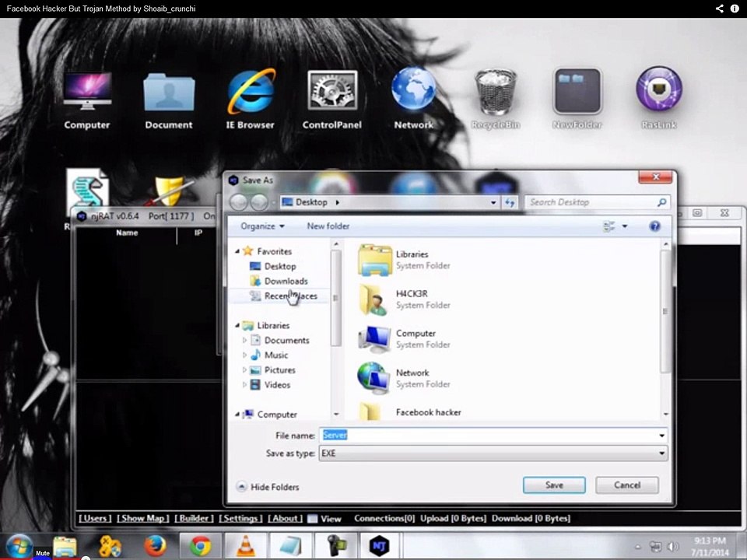
Task: Open the njRAT Settings menu
Action: [x=240, y=518]
